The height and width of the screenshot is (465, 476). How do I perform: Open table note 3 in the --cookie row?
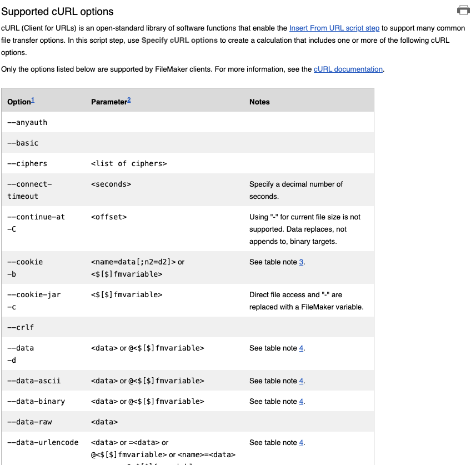(x=301, y=262)
